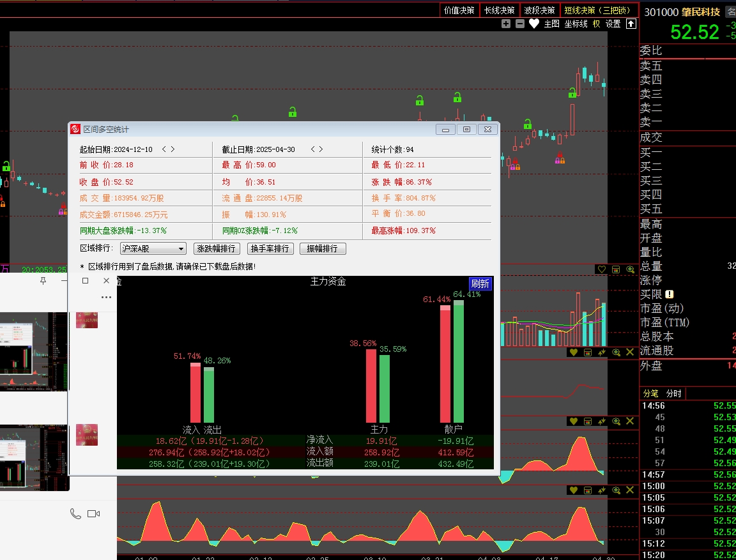Step end date backward with left arrow
Image resolution: width=736 pixels, height=560 pixels.
pos(312,149)
